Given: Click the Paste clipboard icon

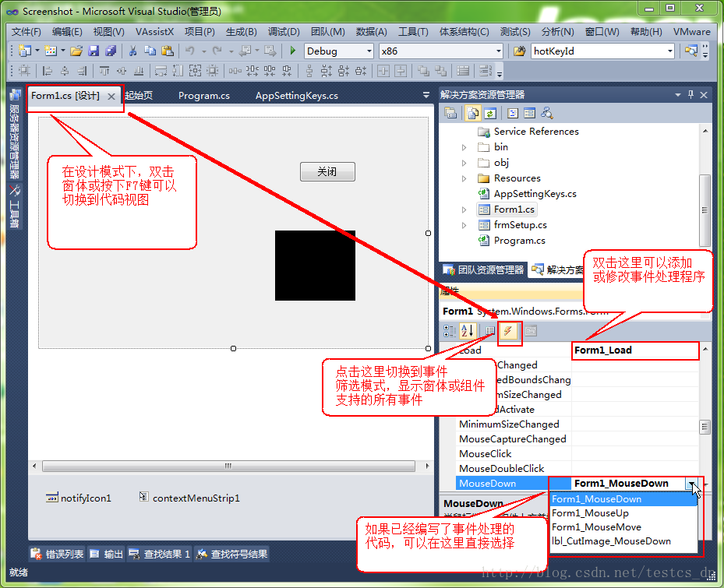Looking at the screenshot, I should pos(168,51).
